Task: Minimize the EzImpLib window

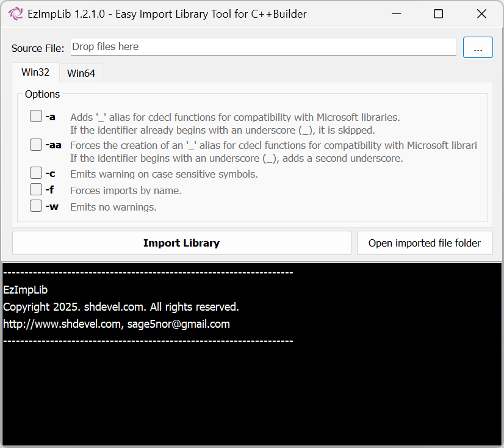Action: pyautogui.click(x=397, y=14)
